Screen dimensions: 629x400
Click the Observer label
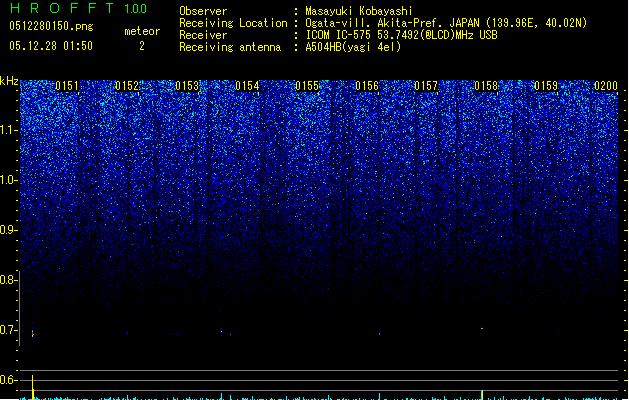[x=203, y=11]
